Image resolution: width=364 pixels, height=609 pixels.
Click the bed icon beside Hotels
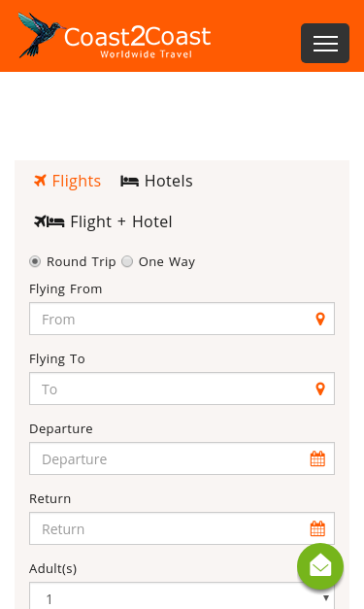[129, 181]
